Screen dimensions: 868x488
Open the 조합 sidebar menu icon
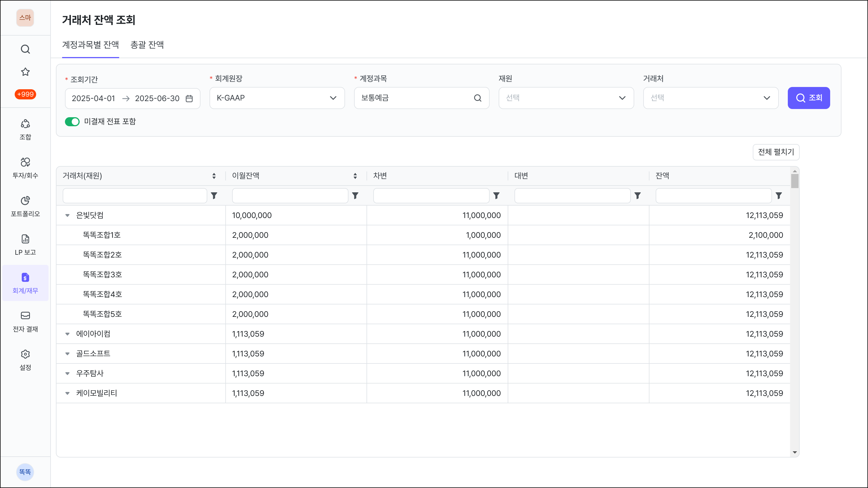[25, 124]
